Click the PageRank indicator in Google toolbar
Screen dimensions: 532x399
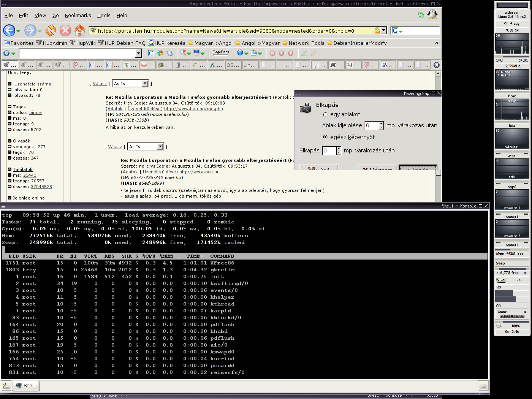coord(221,53)
